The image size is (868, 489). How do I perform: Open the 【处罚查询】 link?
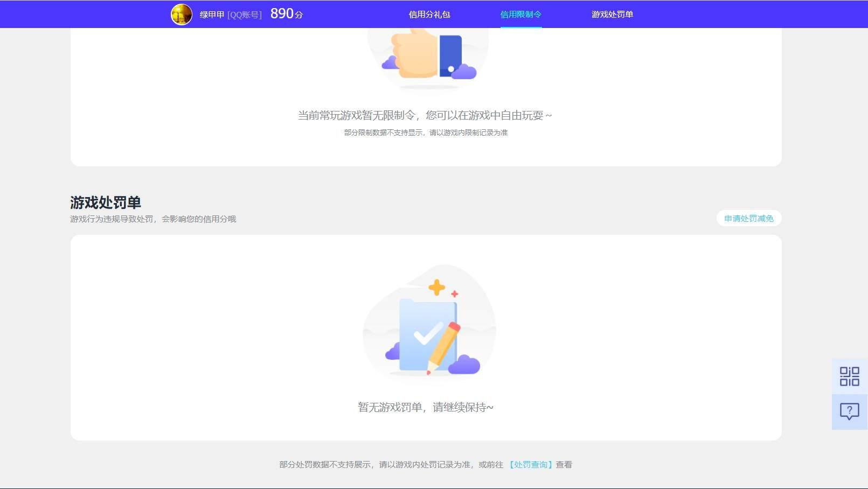point(531,464)
